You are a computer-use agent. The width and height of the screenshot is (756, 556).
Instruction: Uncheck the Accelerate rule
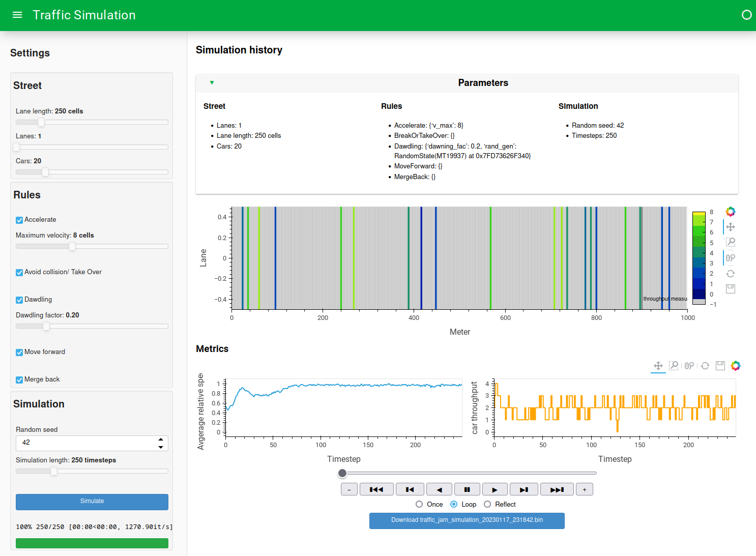coord(19,220)
